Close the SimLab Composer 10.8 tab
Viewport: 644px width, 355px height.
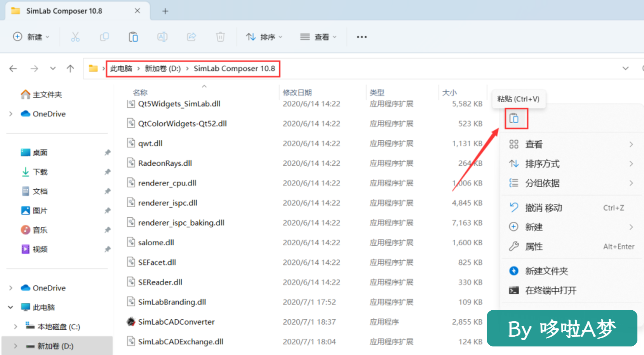coord(137,11)
